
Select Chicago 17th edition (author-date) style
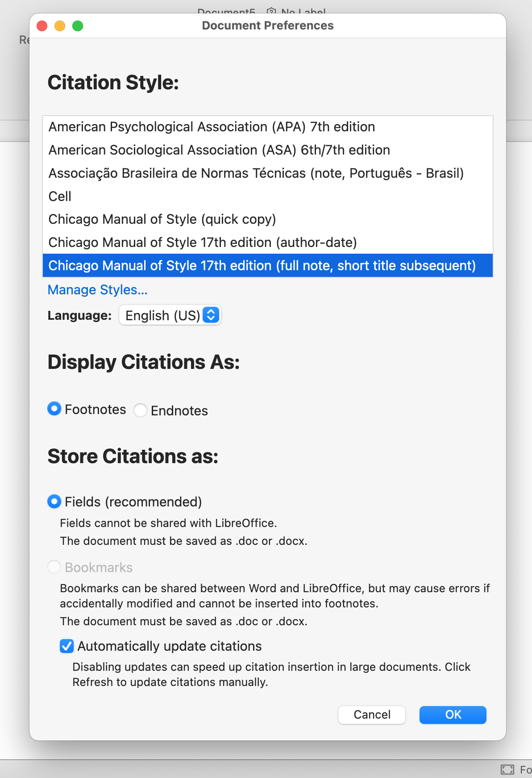pyautogui.click(x=268, y=243)
